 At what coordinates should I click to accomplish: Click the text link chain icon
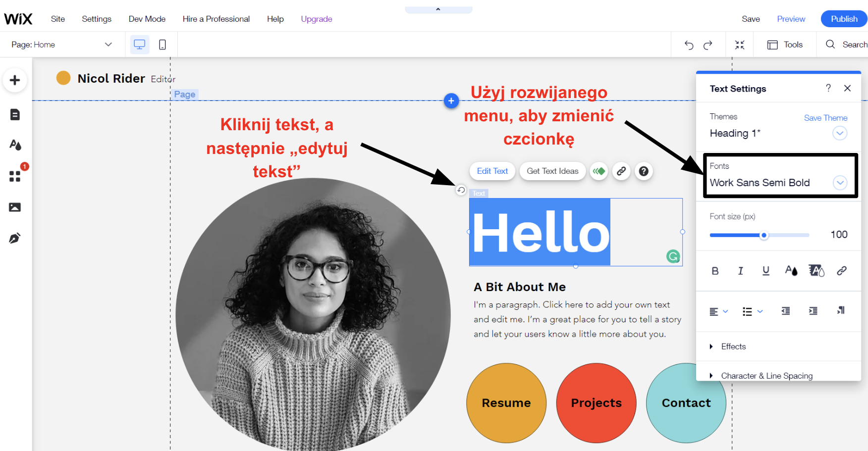(841, 271)
